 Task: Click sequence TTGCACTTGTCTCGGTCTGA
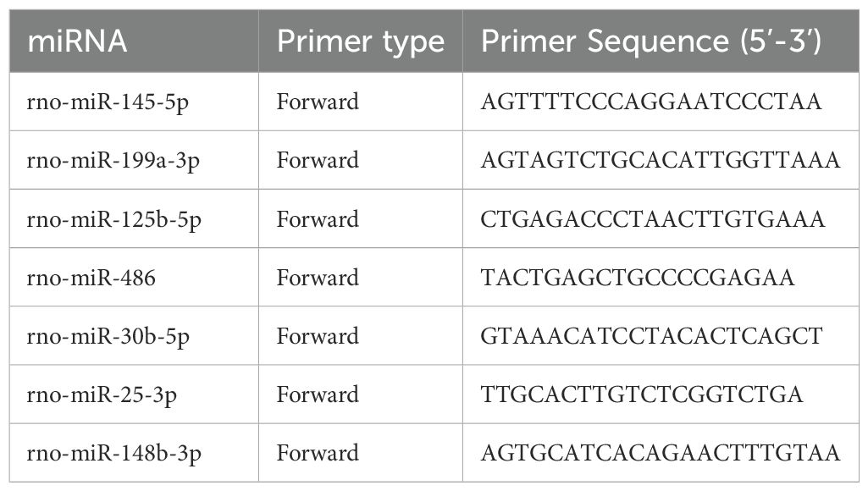(643, 394)
